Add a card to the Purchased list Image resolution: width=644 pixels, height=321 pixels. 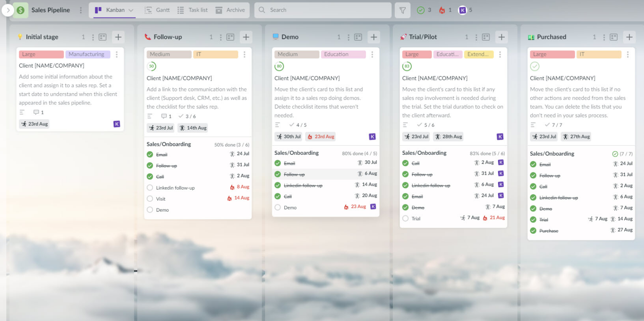click(x=629, y=37)
